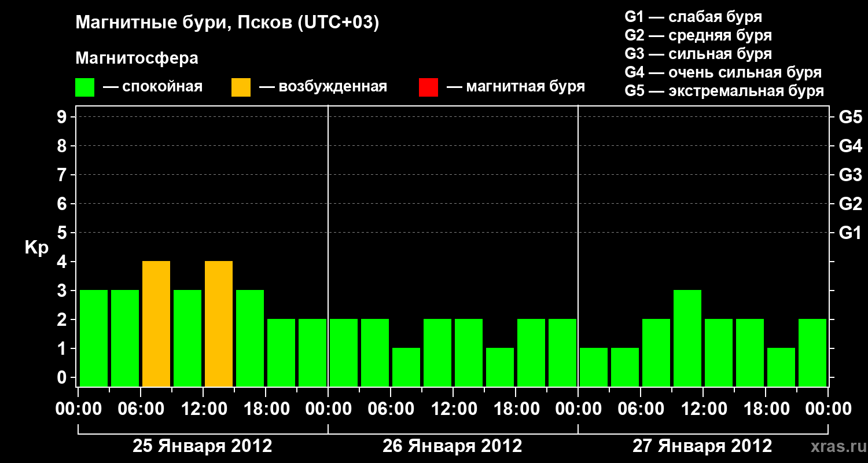This screenshot has width=868, height=463.
Task: Click the '26 Января 2012' date label
Action: click(x=453, y=446)
